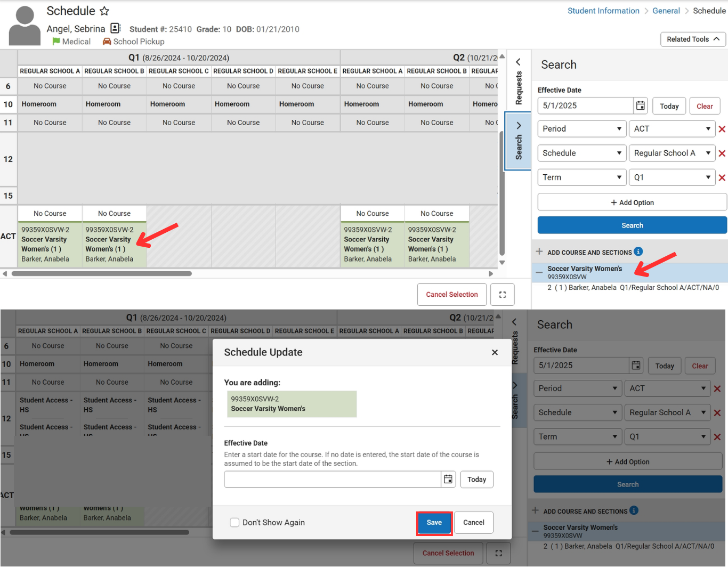Viewport: 728px width, 568px height.
Task: Clear the effective date in the undimmed Search panel
Action: click(705, 106)
